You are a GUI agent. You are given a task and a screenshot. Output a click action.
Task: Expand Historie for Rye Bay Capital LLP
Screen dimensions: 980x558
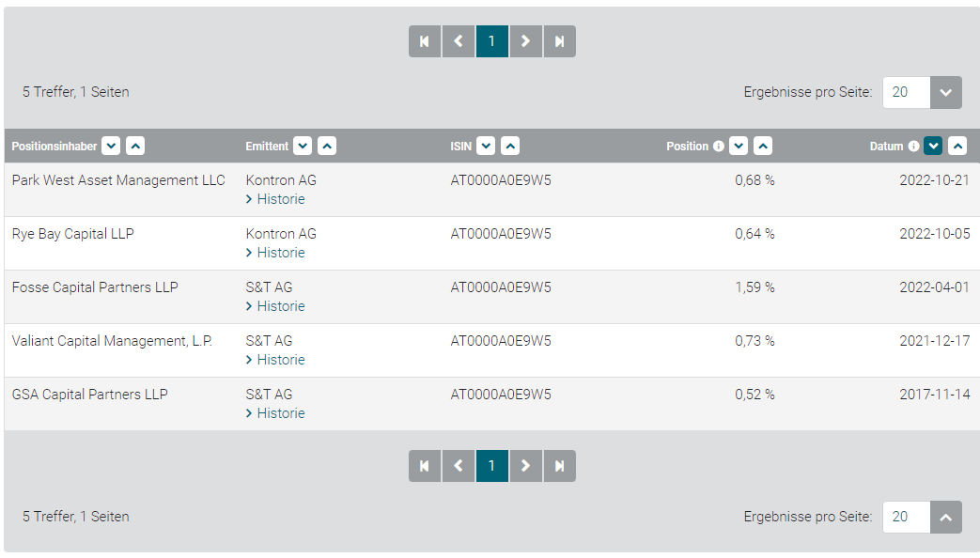coord(275,253)
